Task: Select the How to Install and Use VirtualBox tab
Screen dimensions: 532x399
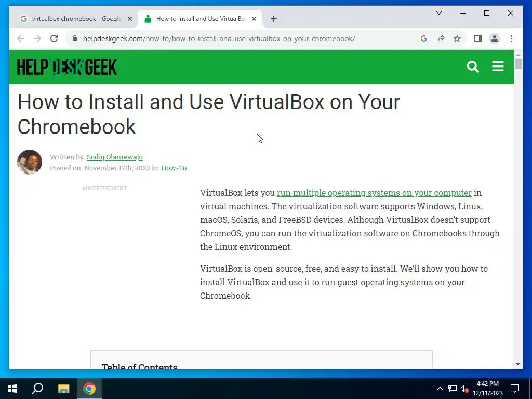Action: click(x=200, y=19)
